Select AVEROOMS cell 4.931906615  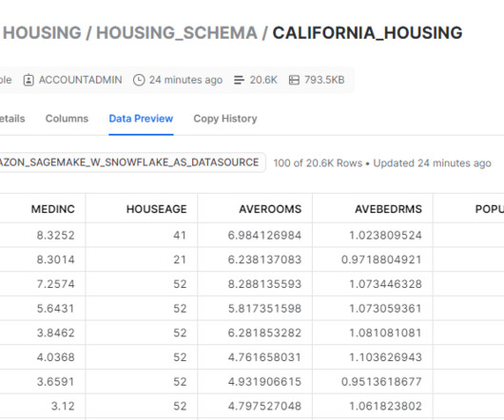click(255, 381)
